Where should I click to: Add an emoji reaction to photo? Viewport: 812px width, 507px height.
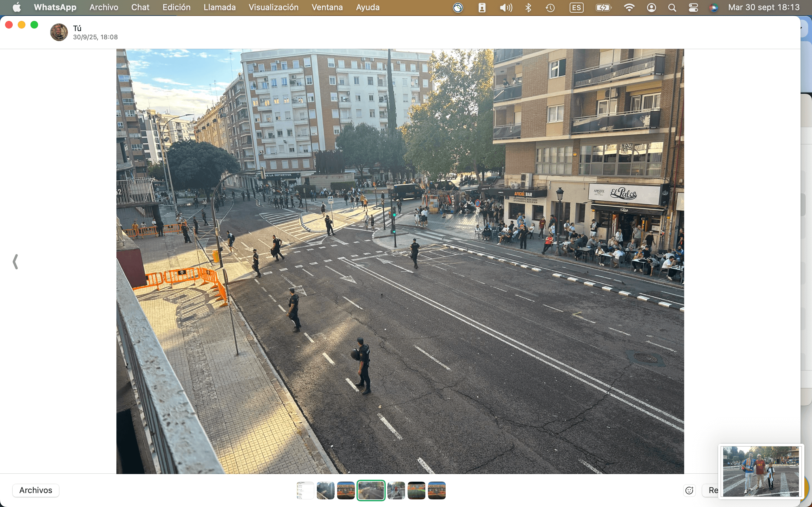point(689,490)
